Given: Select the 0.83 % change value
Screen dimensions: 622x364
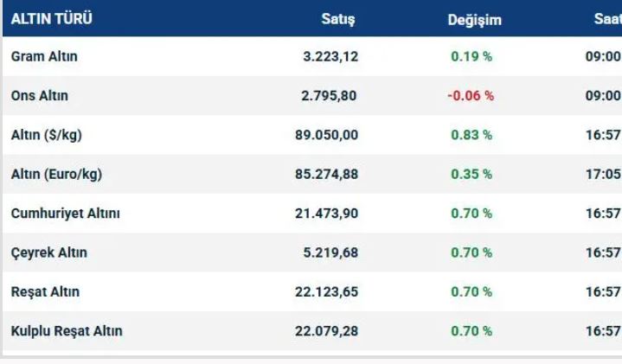Looking at the screenshot, I should pyautogui.click(x=471, y=135).
